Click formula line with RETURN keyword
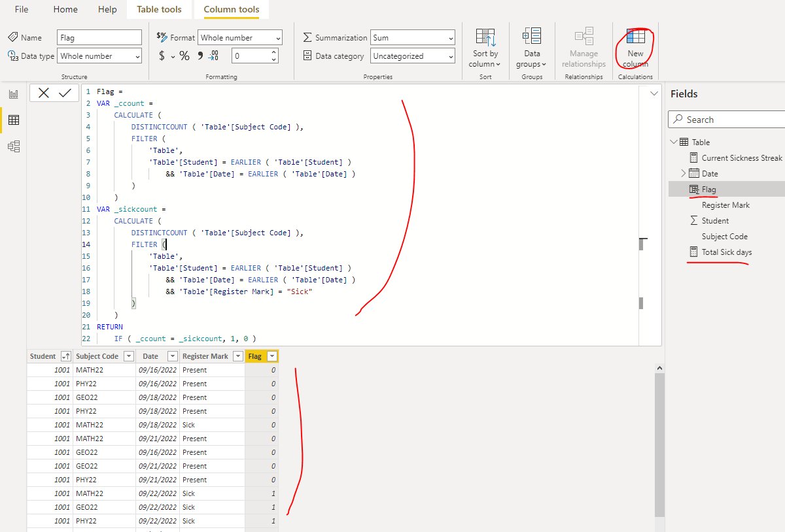Viewport: 785px width, 532px height. 109,327
